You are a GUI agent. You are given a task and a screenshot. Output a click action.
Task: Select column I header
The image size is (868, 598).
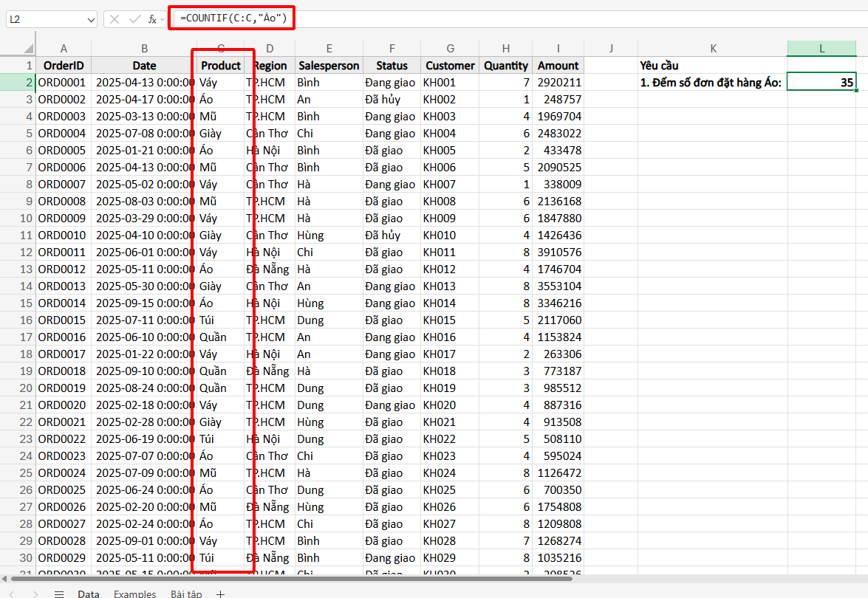point(558,49)
